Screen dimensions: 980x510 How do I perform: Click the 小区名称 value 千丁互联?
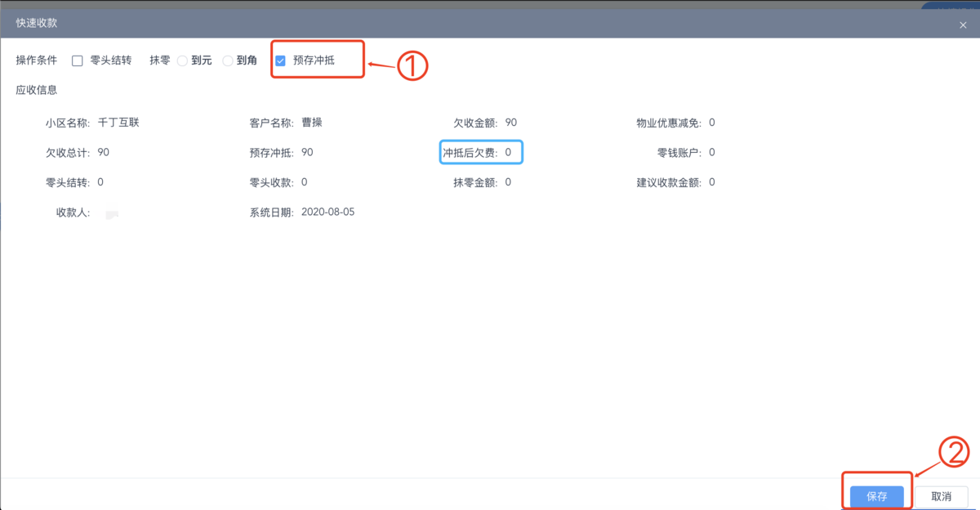118,123
